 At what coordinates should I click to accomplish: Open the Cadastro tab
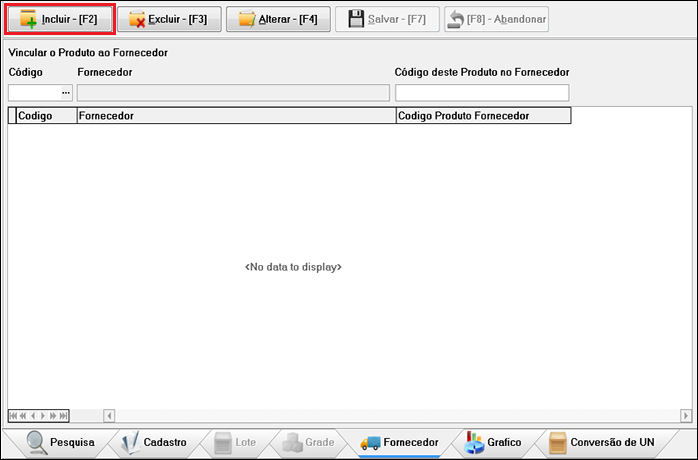[154, 442]
